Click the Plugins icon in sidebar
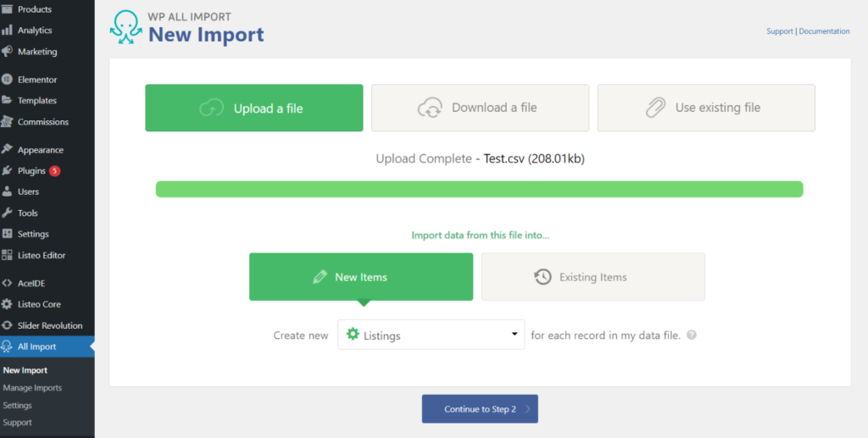 [8, 171]
